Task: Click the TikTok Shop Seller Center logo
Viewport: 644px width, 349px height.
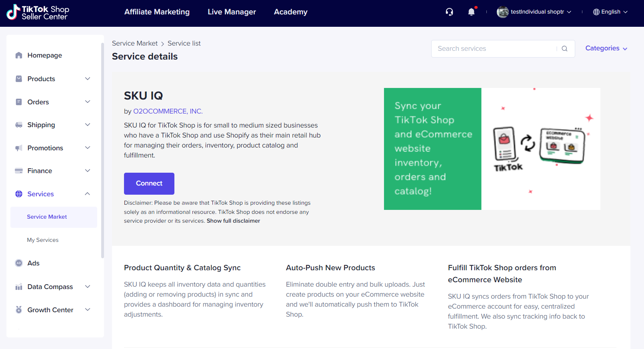Action: tap(38, 12)
